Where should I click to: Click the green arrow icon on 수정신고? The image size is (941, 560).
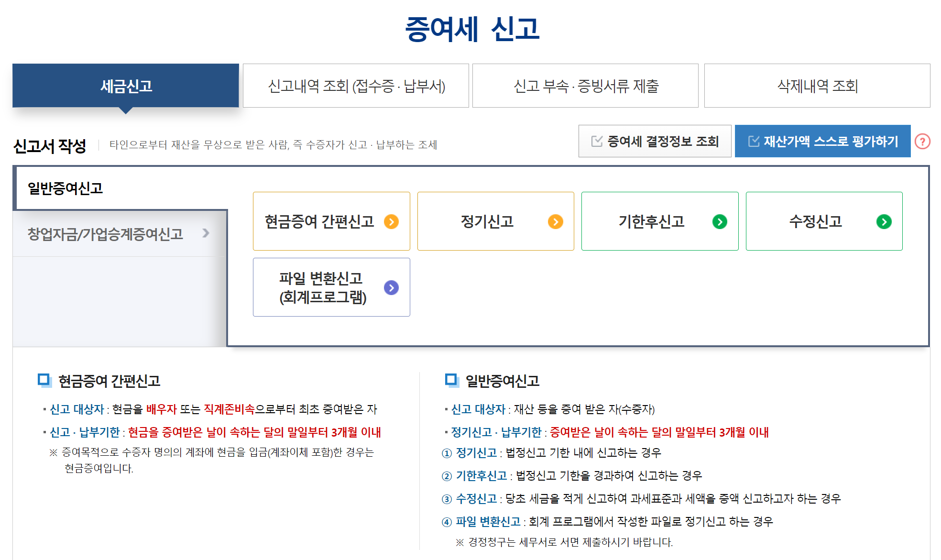point(883,221)
